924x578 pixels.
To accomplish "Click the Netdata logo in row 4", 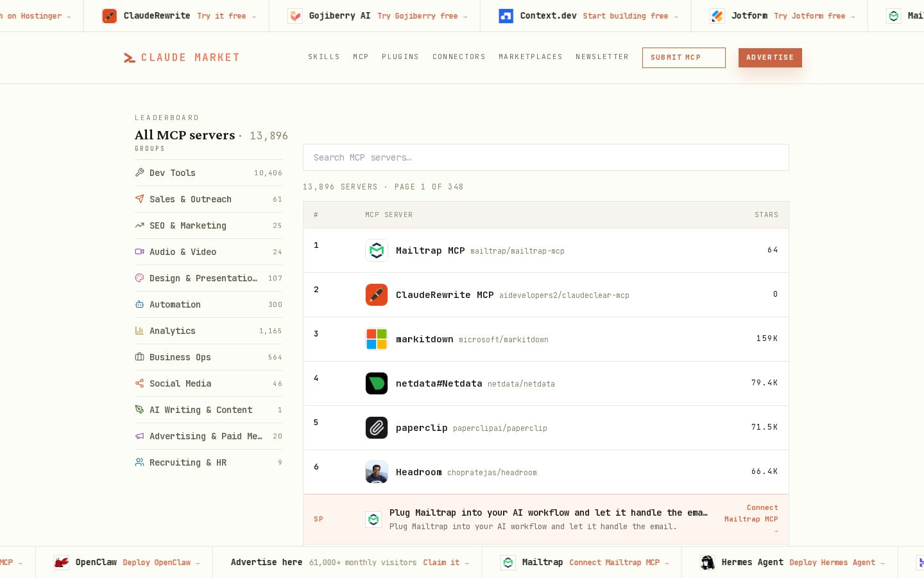I will coord(377,383).
